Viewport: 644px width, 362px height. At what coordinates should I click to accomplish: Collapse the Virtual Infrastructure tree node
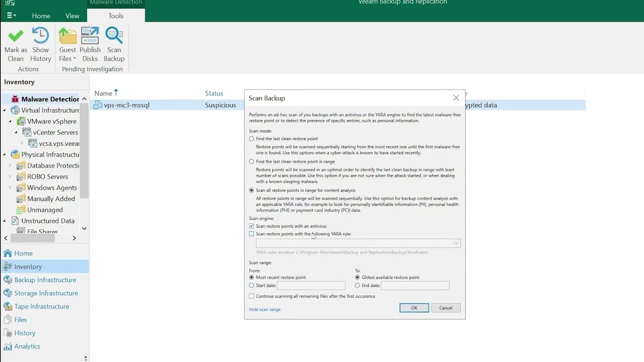pos(5,110)
